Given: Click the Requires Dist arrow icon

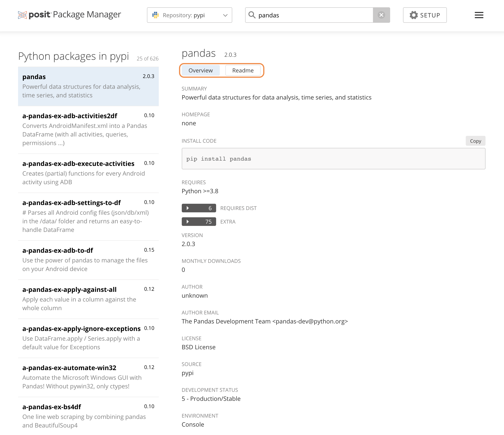Looking at the screenshot, I should pyautogui.click(x=188, y=208).
